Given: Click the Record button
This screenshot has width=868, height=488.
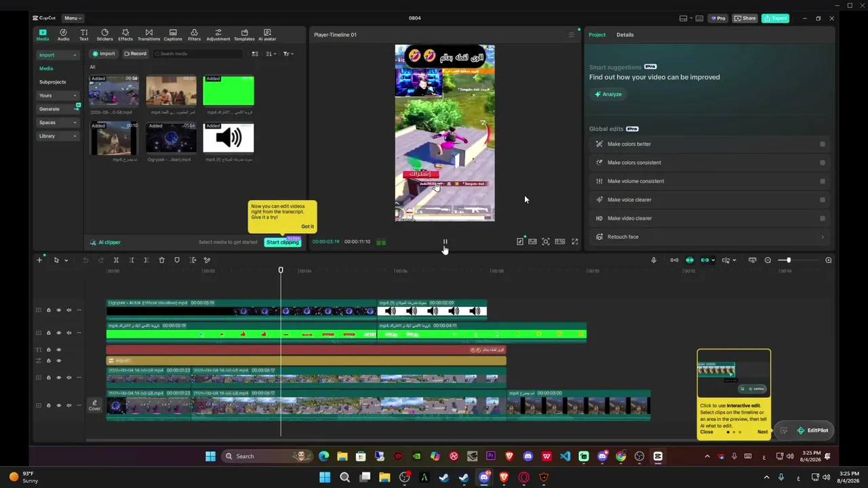Looking at the screenshot, I should pyautogui.click(x=135, y=54).
